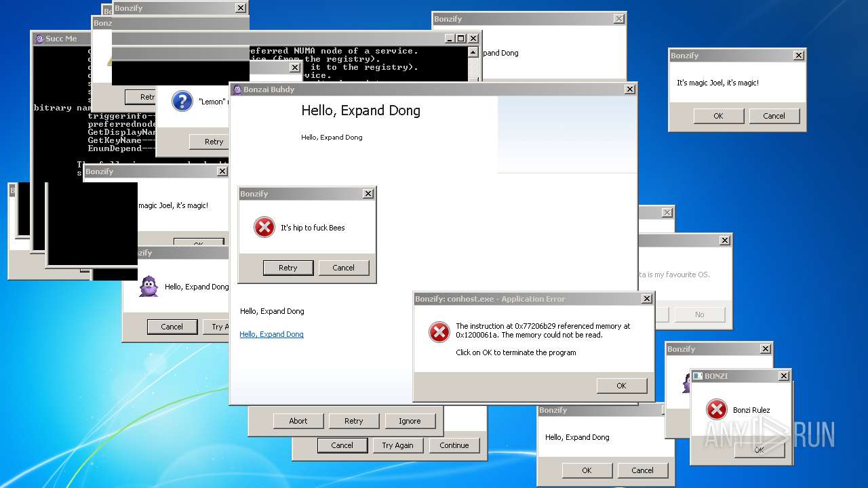Click Cancel next to Try Again
This screenshot has height=488, width=868.
point(342,445)
